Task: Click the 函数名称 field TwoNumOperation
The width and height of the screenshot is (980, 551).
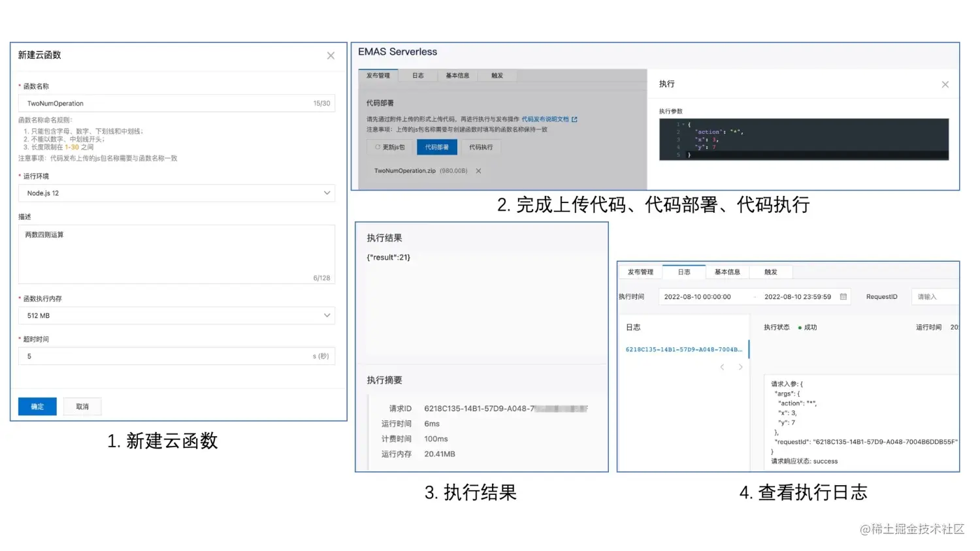Action: [176, 103]
